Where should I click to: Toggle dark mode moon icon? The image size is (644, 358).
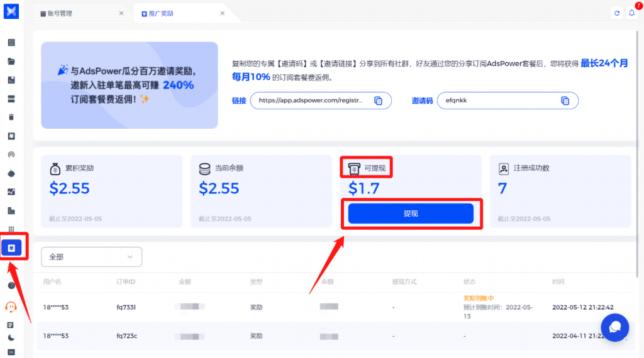pos(11,338)
